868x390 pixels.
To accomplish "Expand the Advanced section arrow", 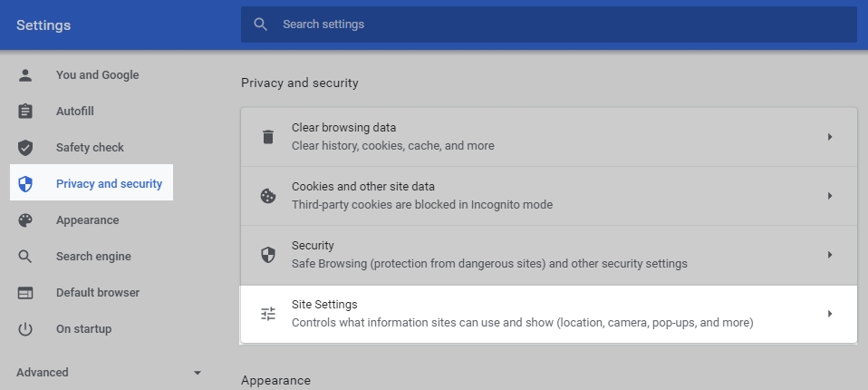I will click(198, 373).
